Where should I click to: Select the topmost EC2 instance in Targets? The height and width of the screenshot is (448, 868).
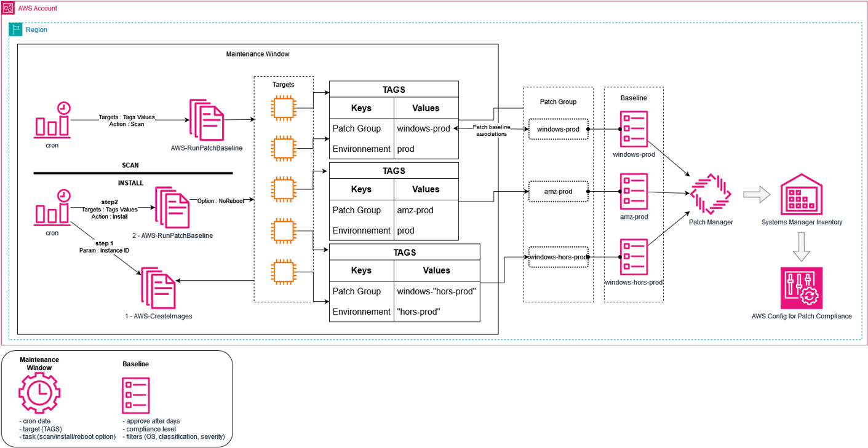click(284, 107)
